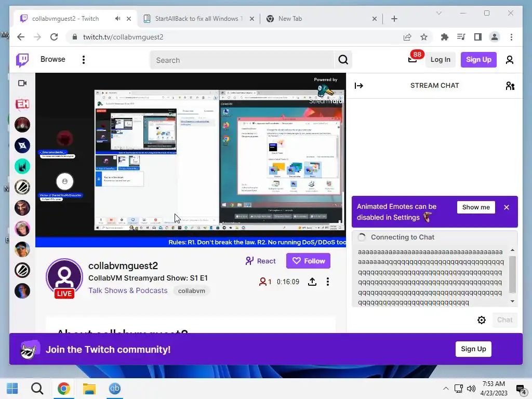Click the Show me button
This screenshot has width=532, height=399.
[476, 207]
